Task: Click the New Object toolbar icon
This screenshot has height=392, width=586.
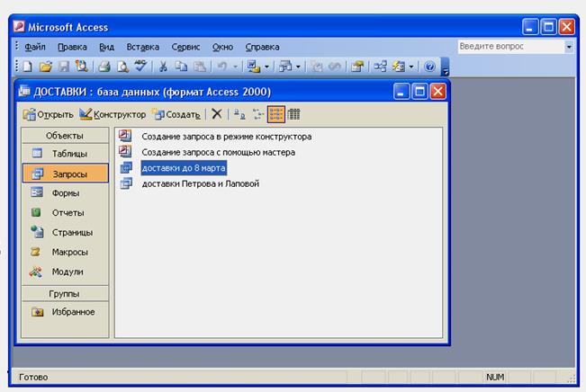Action: point(399,67)
